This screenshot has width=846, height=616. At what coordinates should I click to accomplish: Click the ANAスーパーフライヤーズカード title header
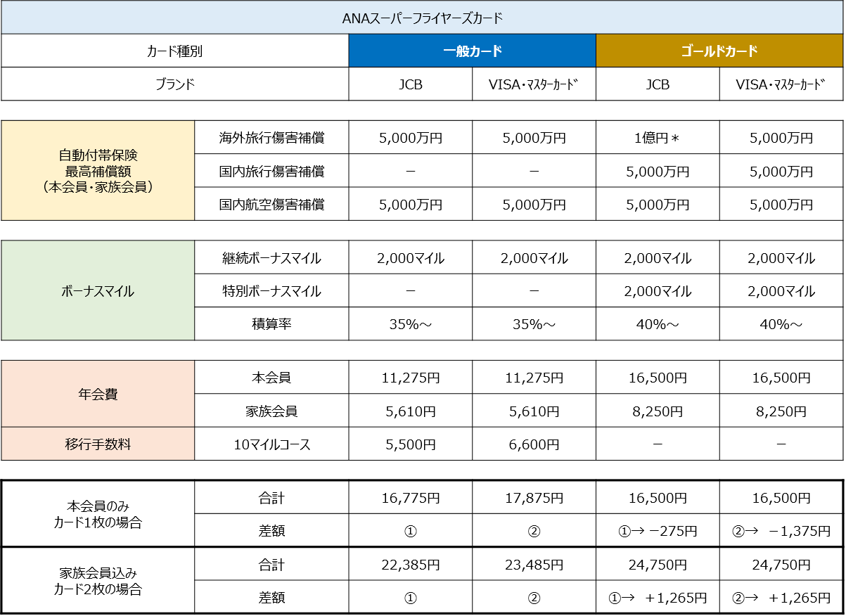[x=422, y=18]
